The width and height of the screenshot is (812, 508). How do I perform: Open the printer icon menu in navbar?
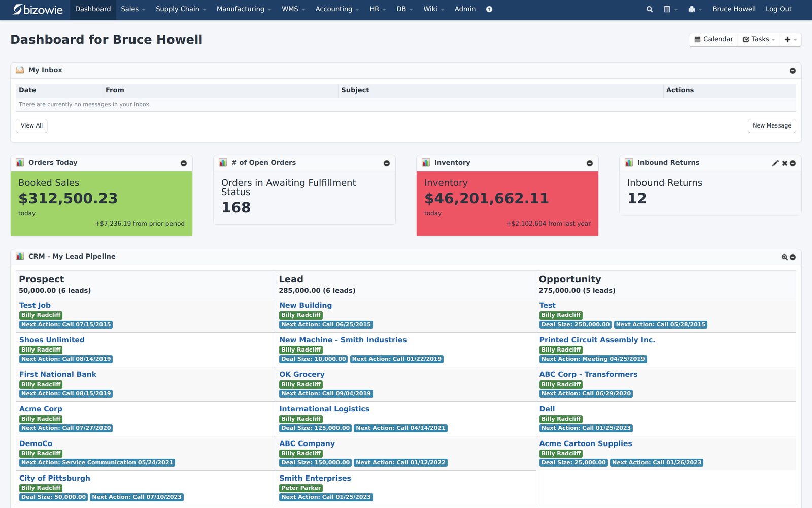pyautogui.click(x=695, y=9)
